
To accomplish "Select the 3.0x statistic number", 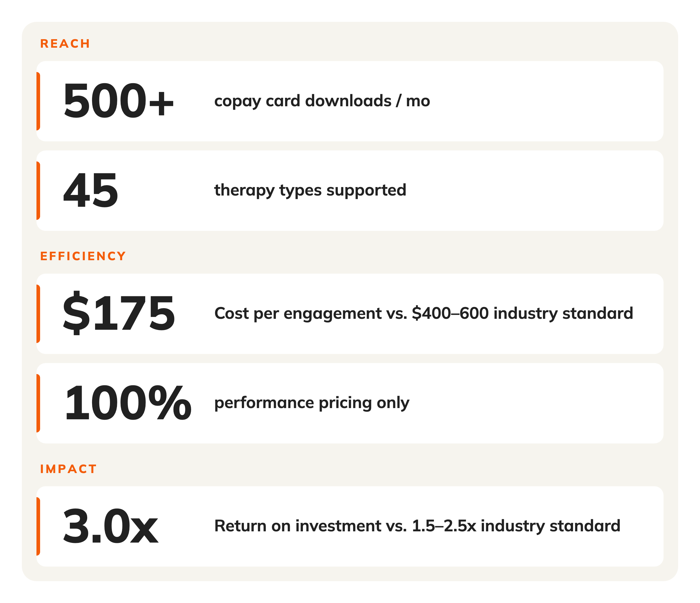I will point(111,526).
